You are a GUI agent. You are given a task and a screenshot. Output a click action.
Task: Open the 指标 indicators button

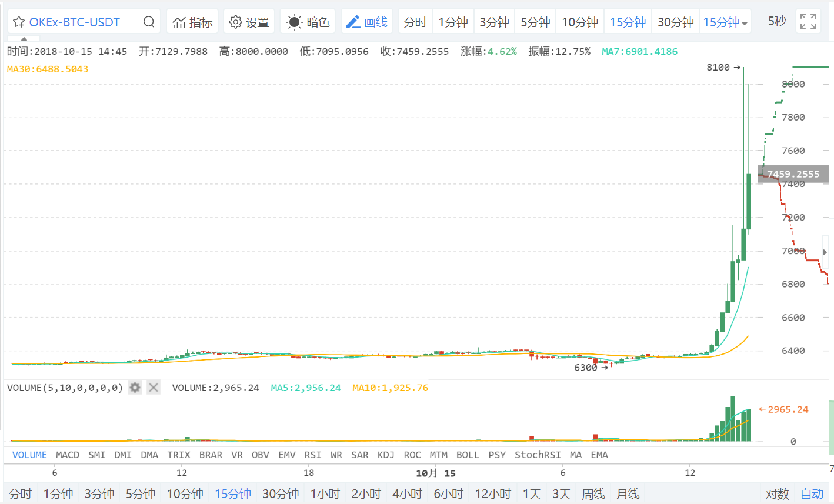click(x=192, y=22)
